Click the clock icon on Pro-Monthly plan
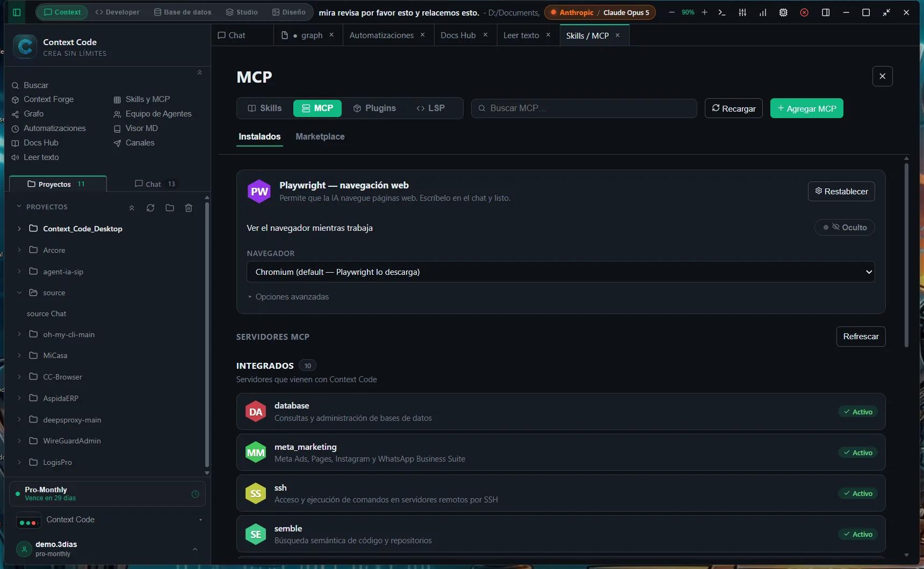 click(x=195, y=494)
